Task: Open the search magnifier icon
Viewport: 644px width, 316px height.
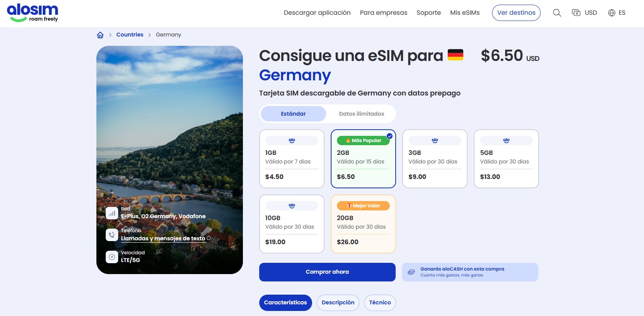Action: coord(557,13)
